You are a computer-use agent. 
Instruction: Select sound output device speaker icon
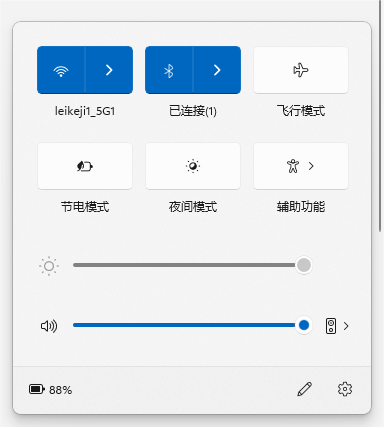[331, 326]
